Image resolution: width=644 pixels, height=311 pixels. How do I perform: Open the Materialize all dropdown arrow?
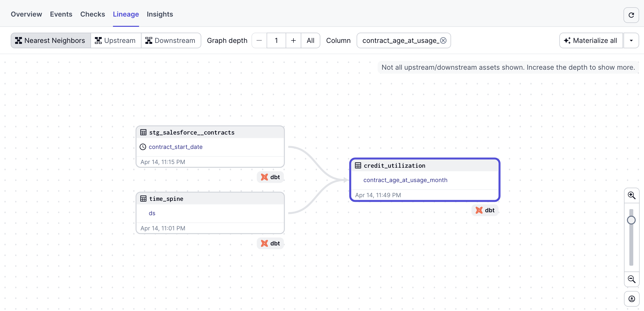tap(632, 40)
